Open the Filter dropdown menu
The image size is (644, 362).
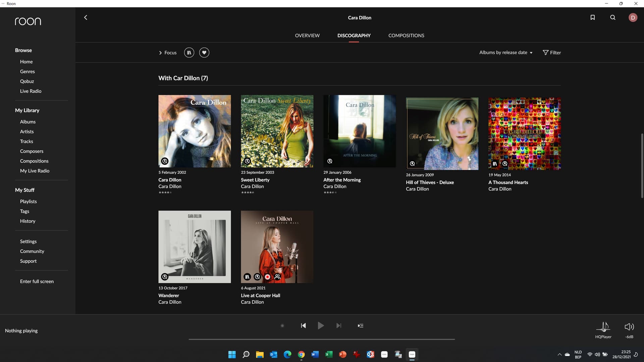pyautogui.click(x=551, y=52)
